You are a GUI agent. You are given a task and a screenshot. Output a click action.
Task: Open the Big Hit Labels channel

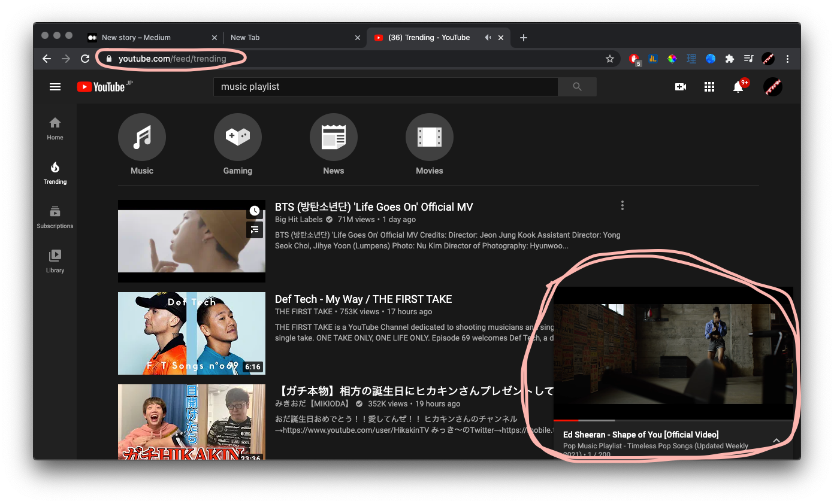[299, 220]
